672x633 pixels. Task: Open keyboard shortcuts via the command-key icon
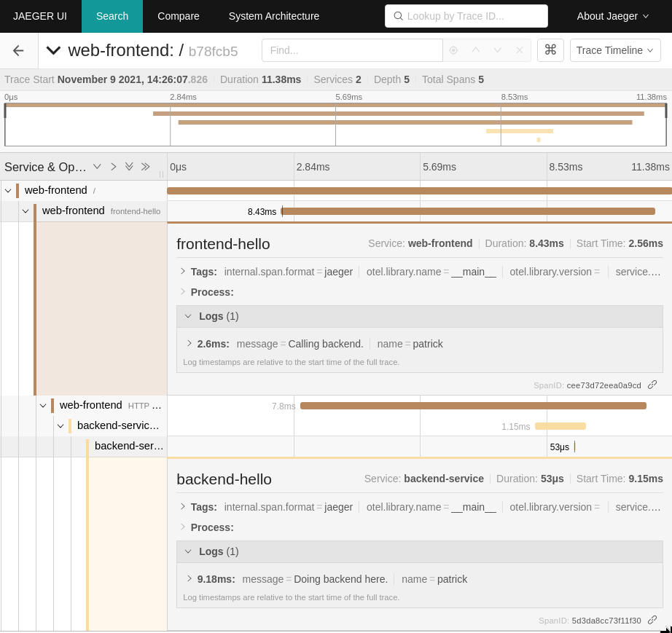point(550,50)
